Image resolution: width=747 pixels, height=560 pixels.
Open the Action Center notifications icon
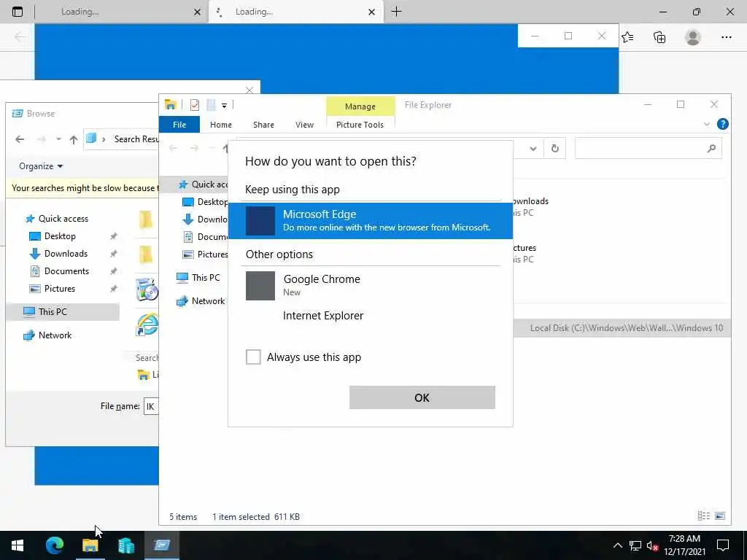pyautogui.click(x=723, y=545)
